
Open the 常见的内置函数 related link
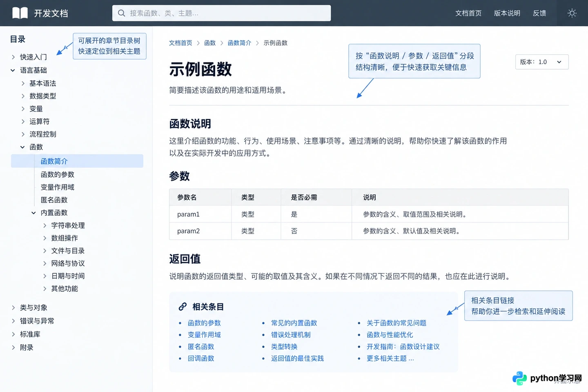(294, 323)
